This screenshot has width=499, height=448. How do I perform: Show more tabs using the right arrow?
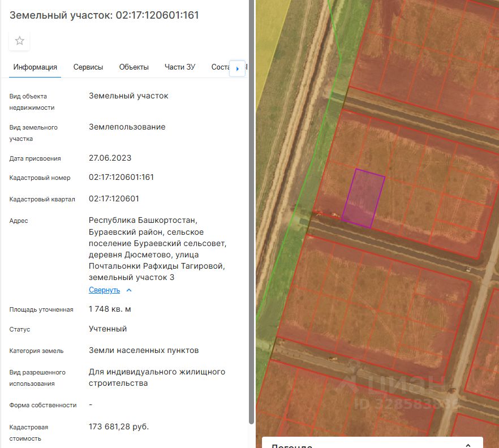point(238,68)
